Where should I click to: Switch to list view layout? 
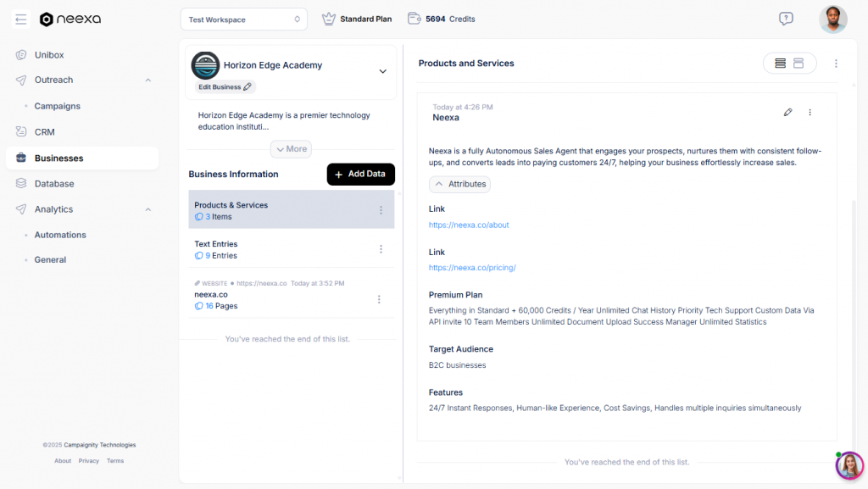tap(780, 64)
